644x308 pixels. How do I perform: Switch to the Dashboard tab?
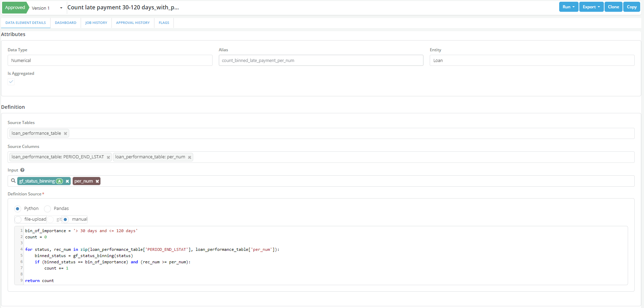click(65, 23)
